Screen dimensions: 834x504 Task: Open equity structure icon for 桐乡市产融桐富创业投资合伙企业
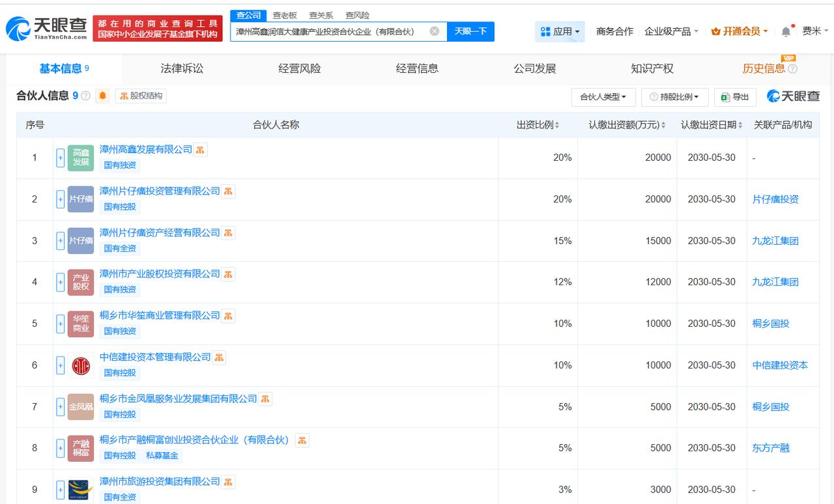(x=302, y=440)
